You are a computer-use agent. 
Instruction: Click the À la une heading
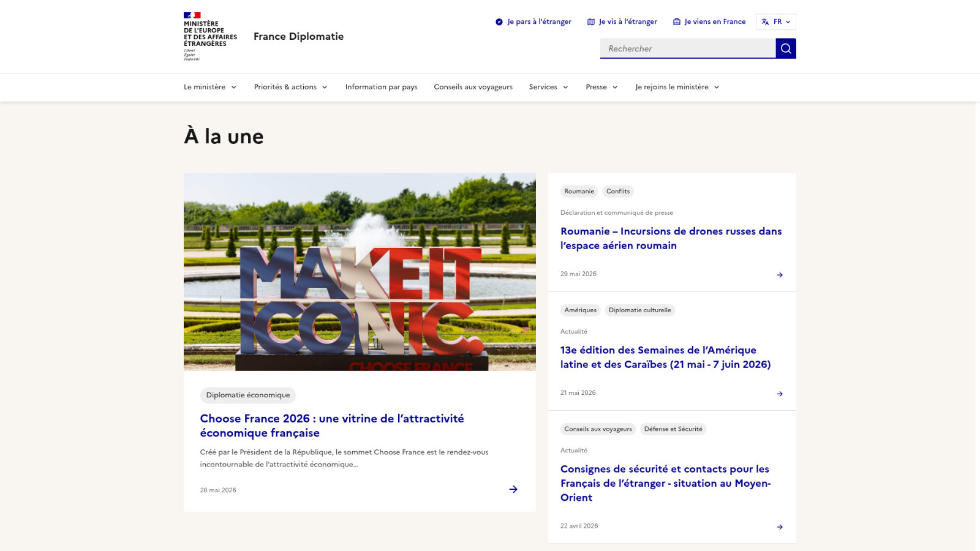pos(224,136)
